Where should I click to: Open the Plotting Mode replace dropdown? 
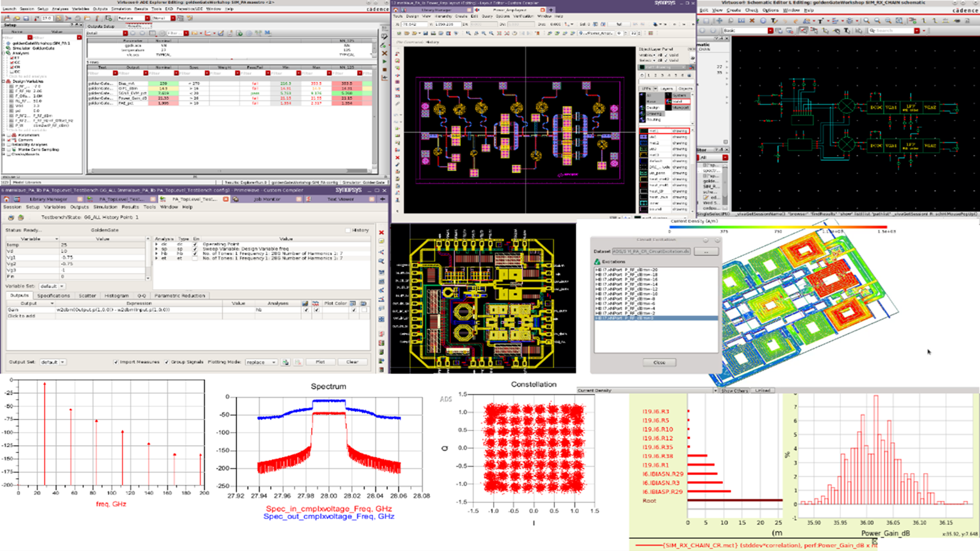261,362
